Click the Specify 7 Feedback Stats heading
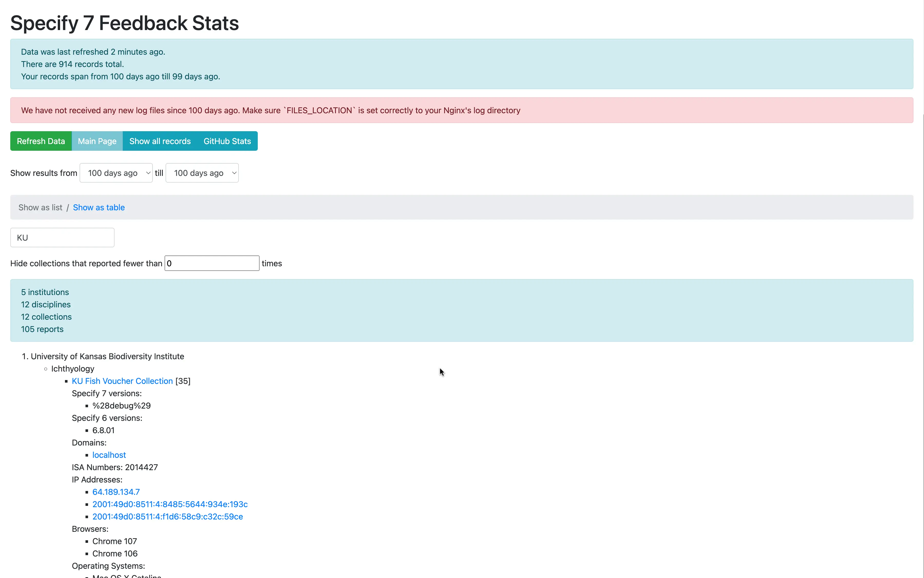Viewport: 924px width, 578px height. click(124, 23)
